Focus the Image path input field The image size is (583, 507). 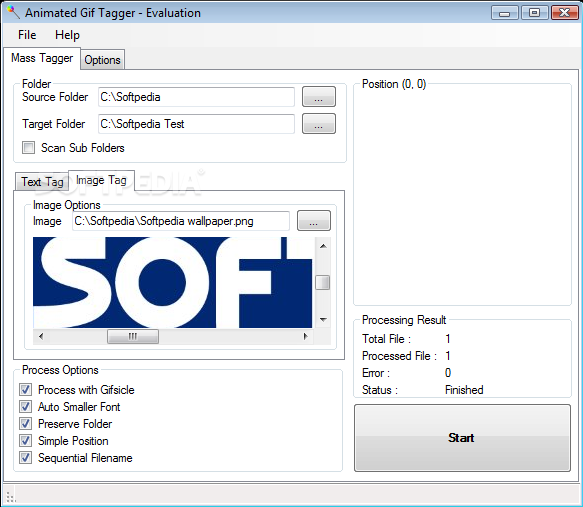[x=181, y=221]
